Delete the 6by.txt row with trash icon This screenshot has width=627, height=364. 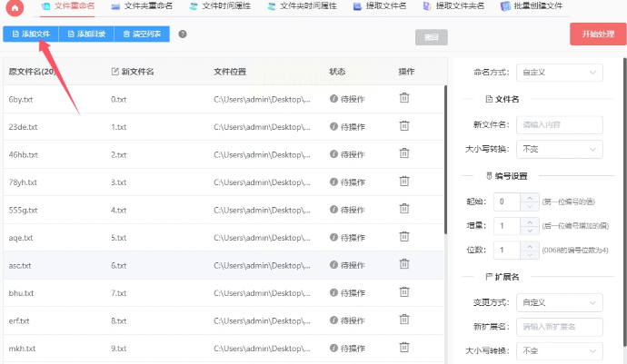pos(404,98)
